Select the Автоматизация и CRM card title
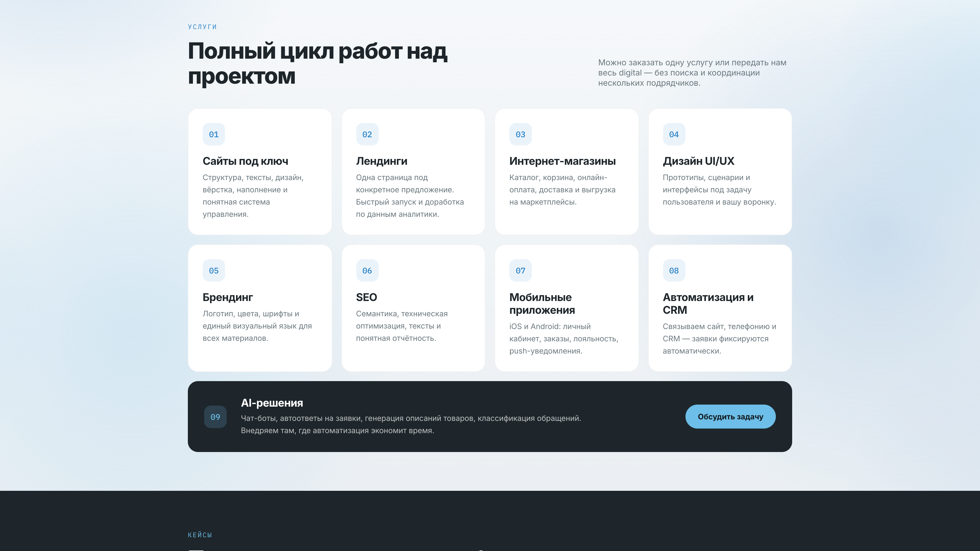The width and height of the screenshot is (980, 551). point(708,304)
